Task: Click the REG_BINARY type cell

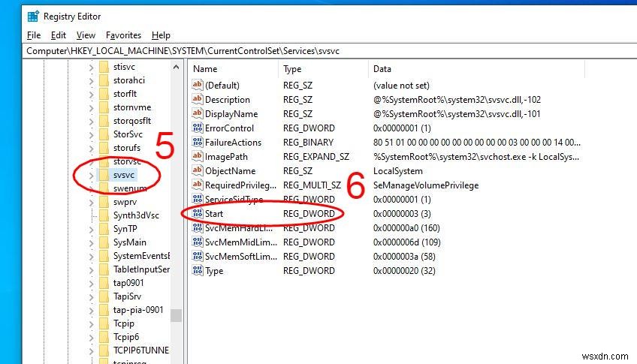Action: pos(308,143)
